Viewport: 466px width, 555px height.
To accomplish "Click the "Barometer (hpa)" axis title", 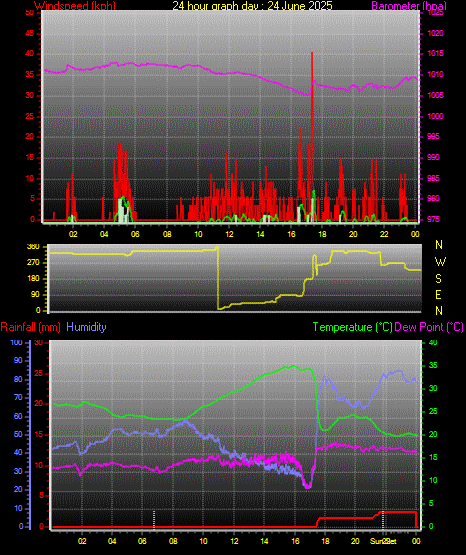I will click(409, 6).
